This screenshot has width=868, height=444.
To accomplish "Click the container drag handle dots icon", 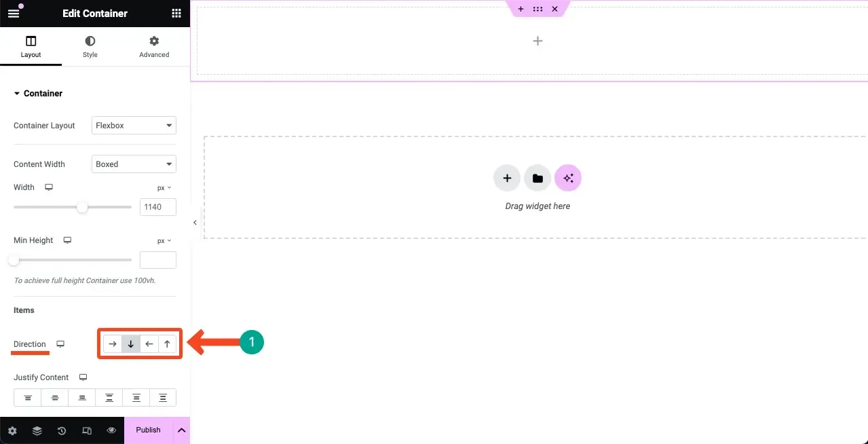I will [x=537, y=9].
